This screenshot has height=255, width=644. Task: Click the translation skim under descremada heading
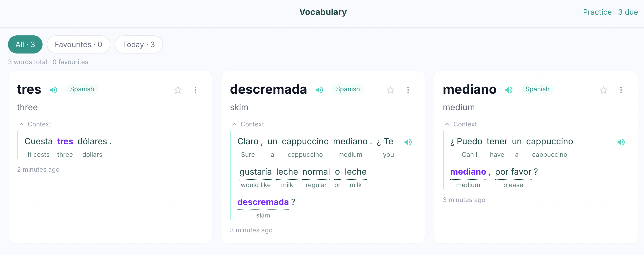[x=239, y=107]
